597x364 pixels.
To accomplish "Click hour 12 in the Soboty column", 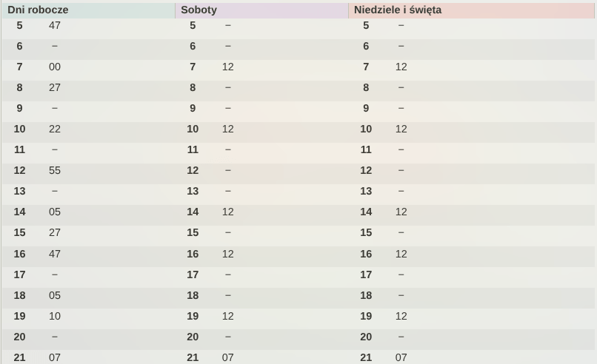I will (193, 170).
